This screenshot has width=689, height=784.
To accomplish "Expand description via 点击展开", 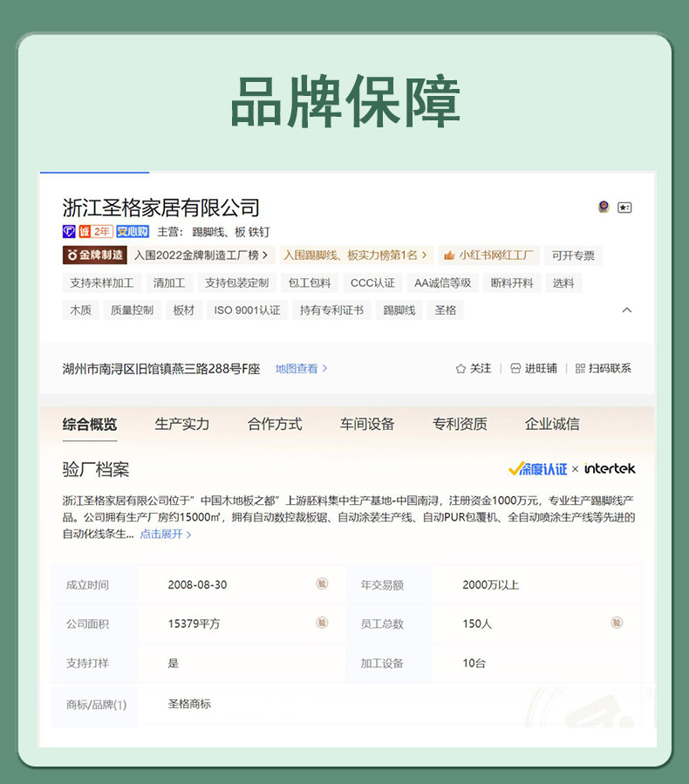I will pyautogui.click(x=165, y=534).
